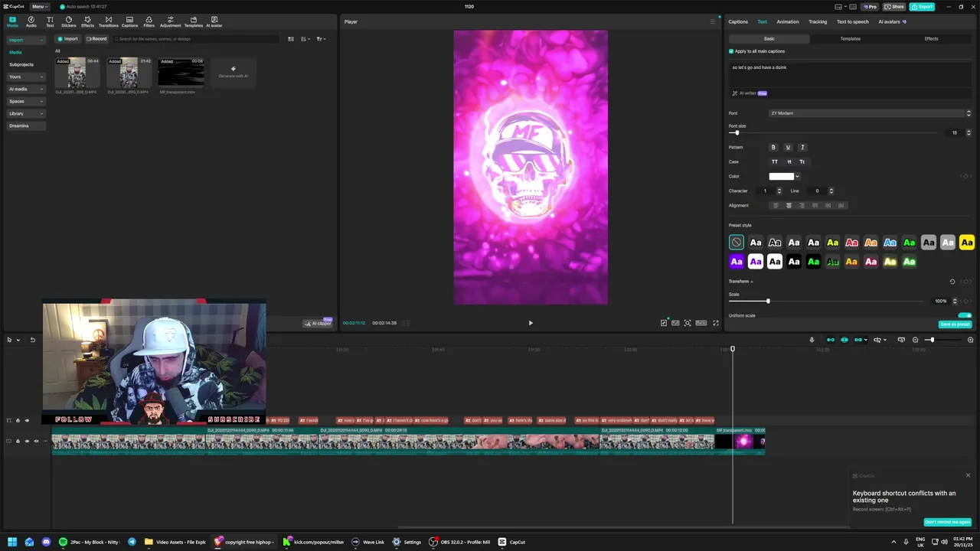Select the Text tool in top toolbar
Image resolution: width=980 pixels, height=551 pixels.
point(50,21)
